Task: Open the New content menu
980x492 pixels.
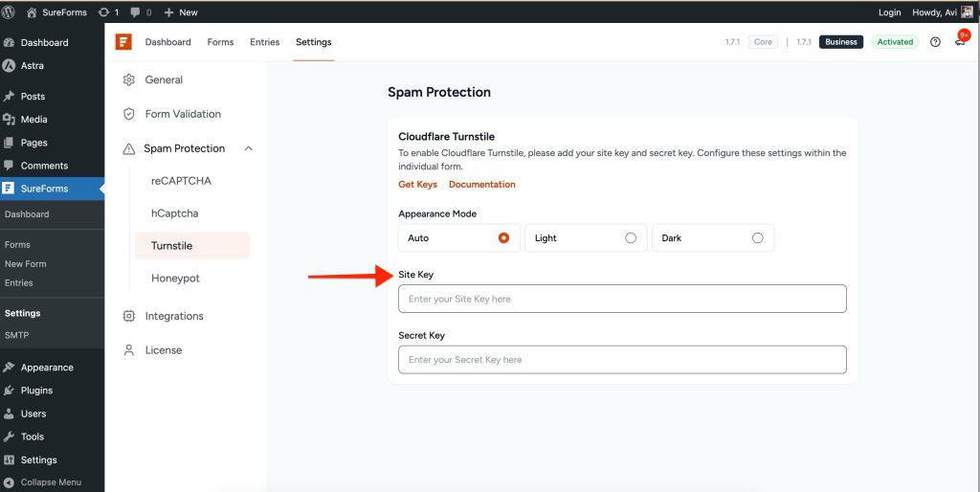Action: click(180, 12)
